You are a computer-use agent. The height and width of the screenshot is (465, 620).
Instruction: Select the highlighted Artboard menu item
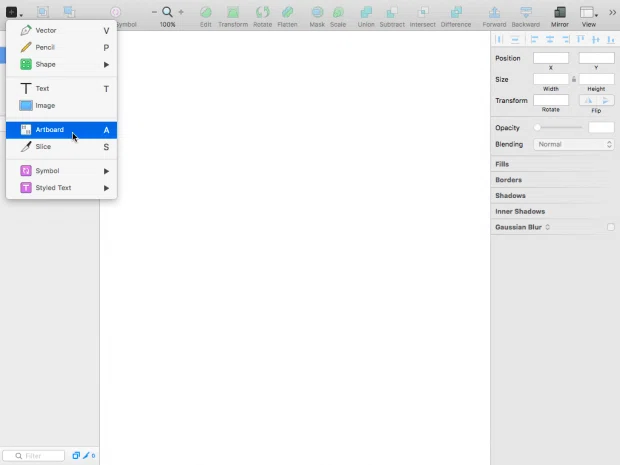(x=61, y=130)
